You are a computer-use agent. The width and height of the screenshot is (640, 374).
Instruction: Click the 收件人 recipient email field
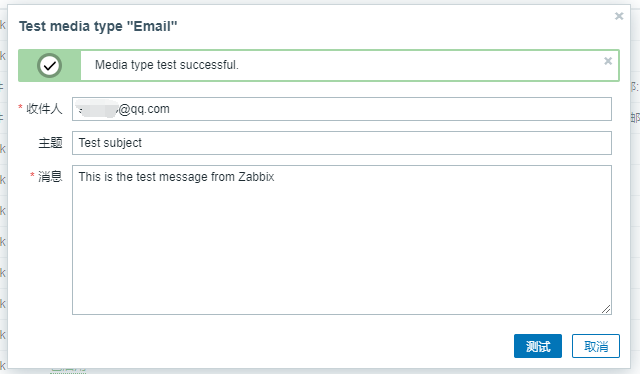(x=342, y=109)
